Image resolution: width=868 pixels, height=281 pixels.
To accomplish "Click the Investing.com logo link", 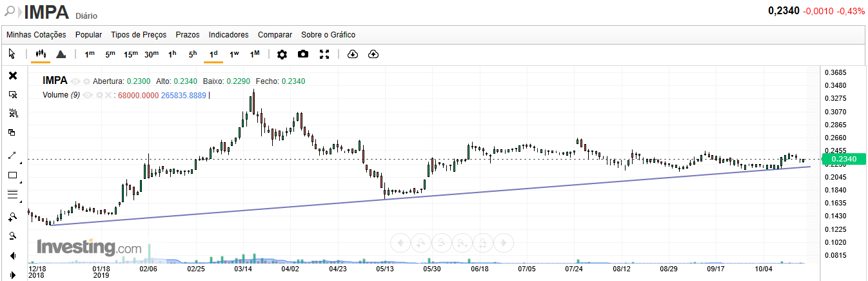I will (89, 247).
